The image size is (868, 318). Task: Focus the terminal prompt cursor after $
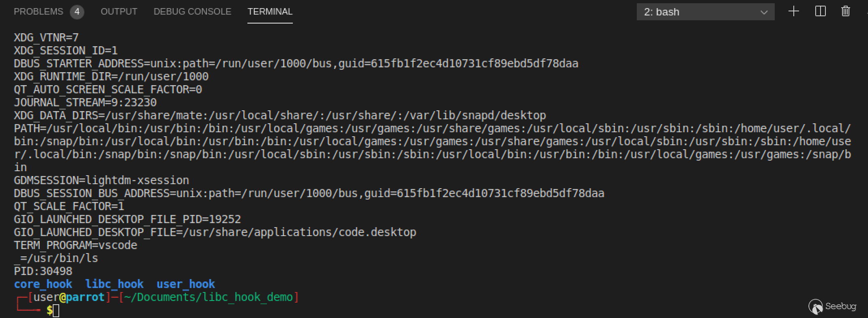[x=56, y=311]
